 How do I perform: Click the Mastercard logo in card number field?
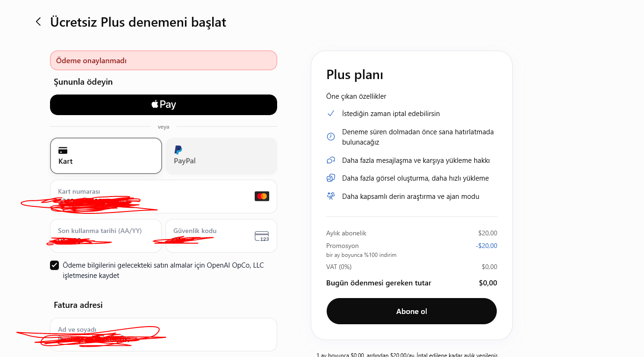coord(262,197)
